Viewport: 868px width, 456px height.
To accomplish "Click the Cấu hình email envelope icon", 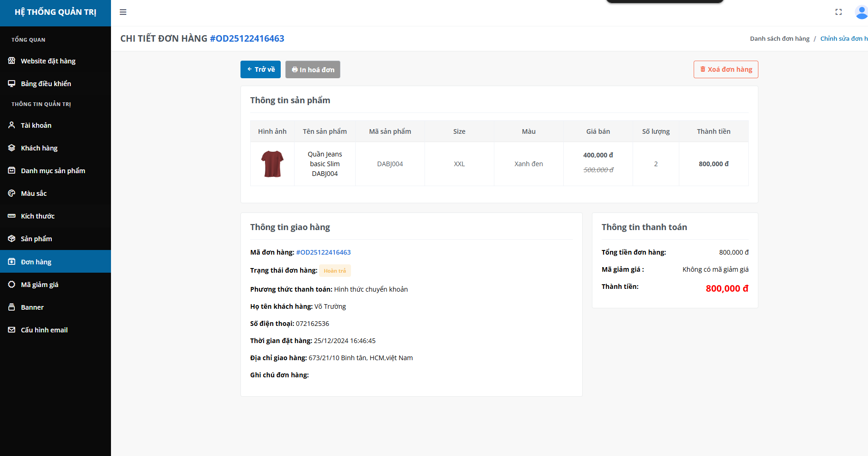I will (x=12, y=330).
